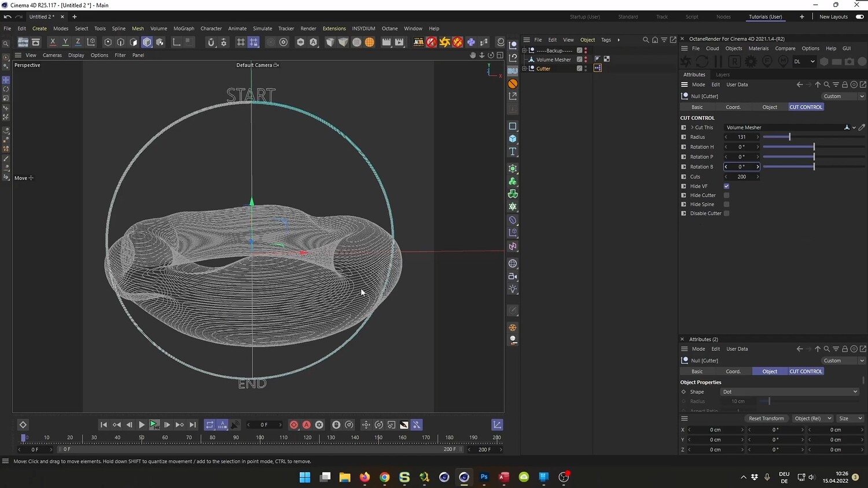
Task: Toggle the X axis lock
Action: 53,42
